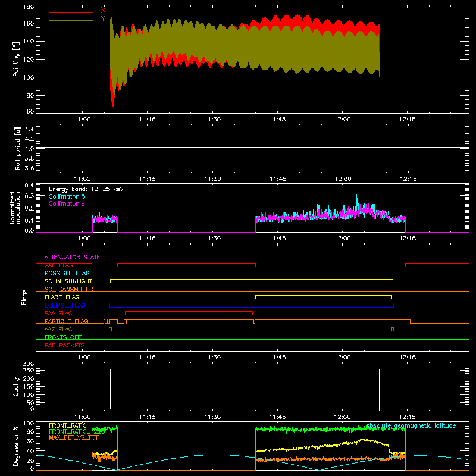
Task: Click the 250 tick on Quality axis
Action: point(29,370)
